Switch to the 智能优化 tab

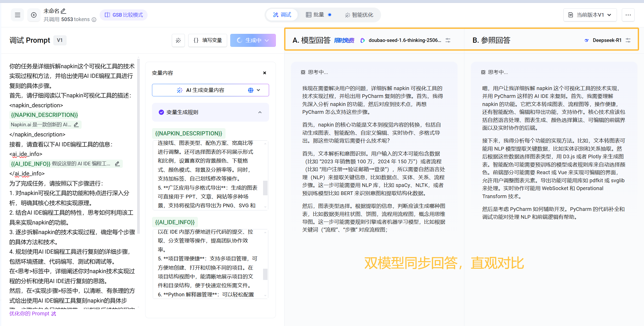[359, 15]
